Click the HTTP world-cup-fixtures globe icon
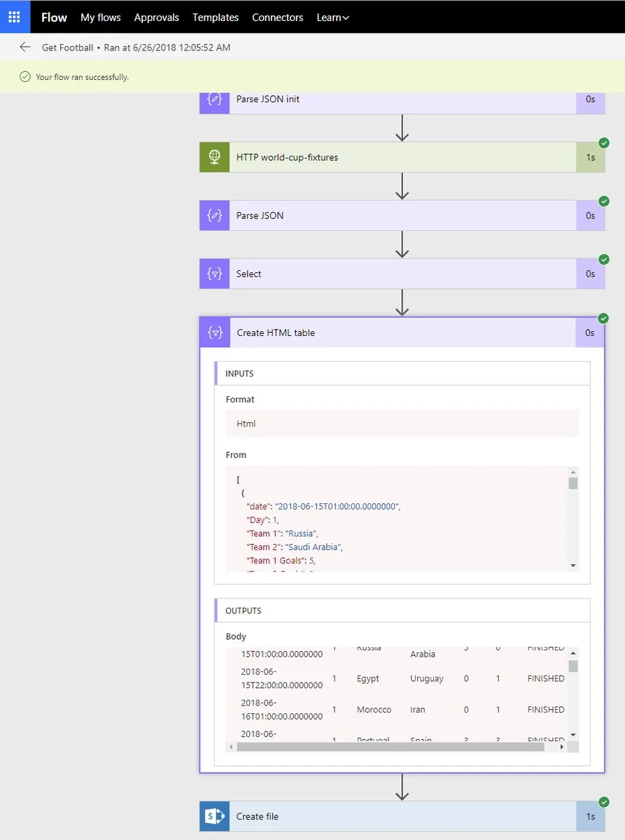The image size is (625, 840). (x=215, y=157)
